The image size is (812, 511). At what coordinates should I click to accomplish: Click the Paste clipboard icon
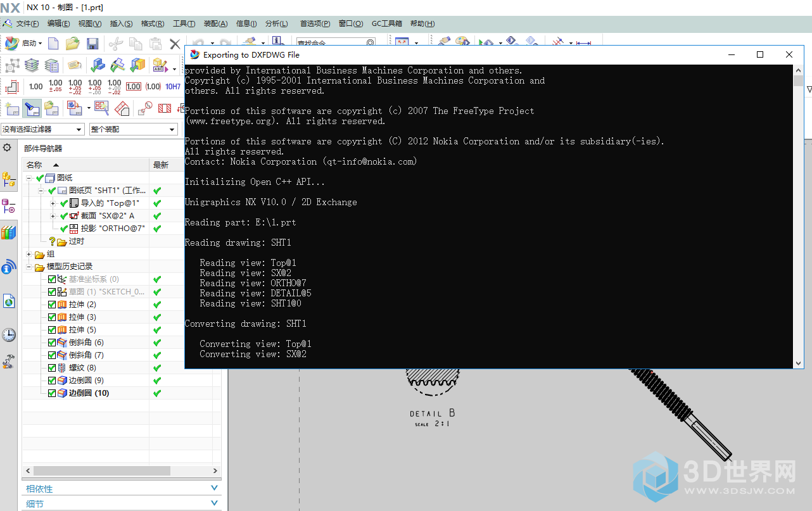155,44
